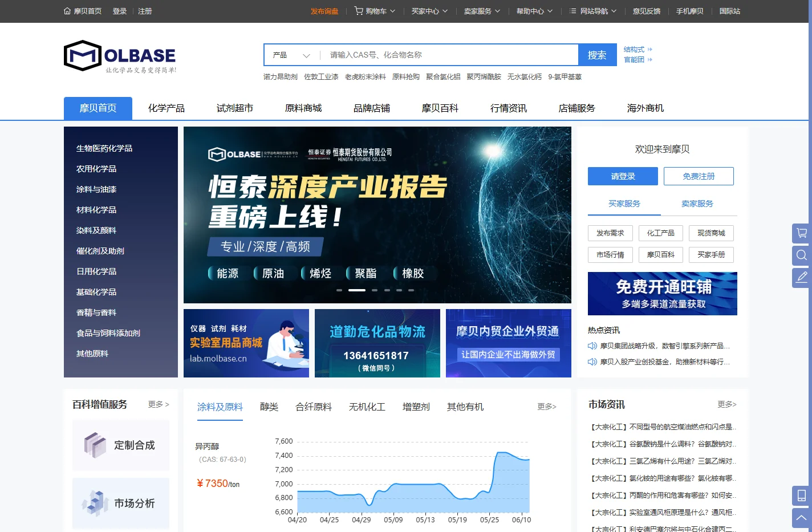Click the arrow icon next to 官能团
812x532 pixels.
point(650,59)
